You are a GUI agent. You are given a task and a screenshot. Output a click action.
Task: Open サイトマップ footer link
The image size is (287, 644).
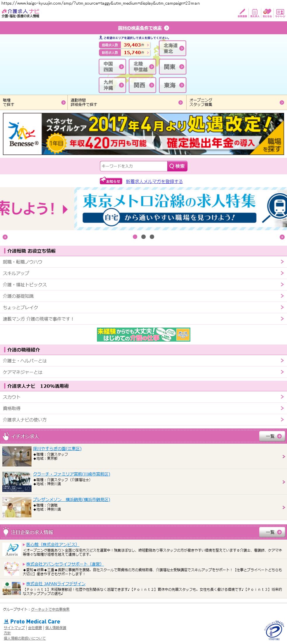pos(14,628)
